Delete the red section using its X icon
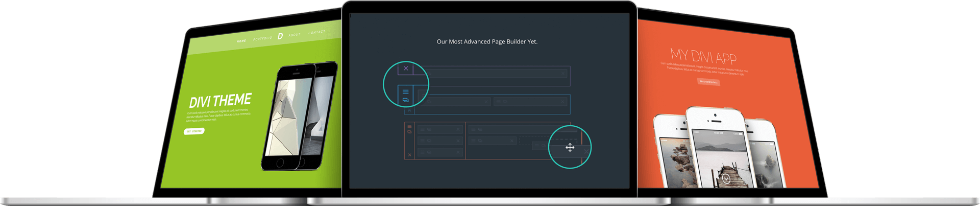 point(409,155)
